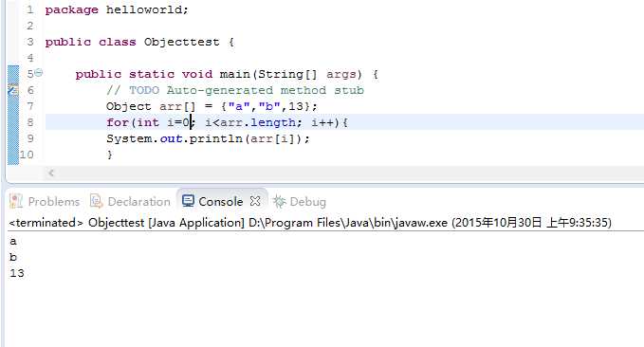644x347 pixels.
Task: Click line number 1 in the gutter
Action: pos(30,9)
